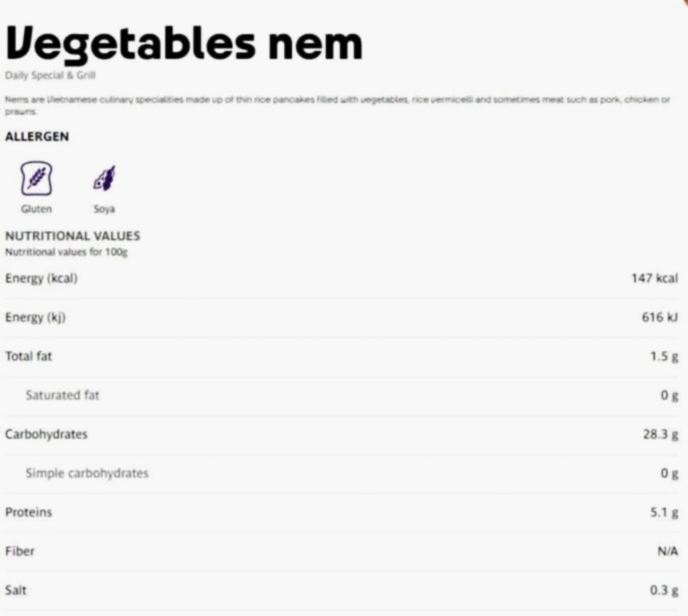Click the Simple carbohydrates sub-row label
Screen dimensions: 688x616
[x=87, y=473]
